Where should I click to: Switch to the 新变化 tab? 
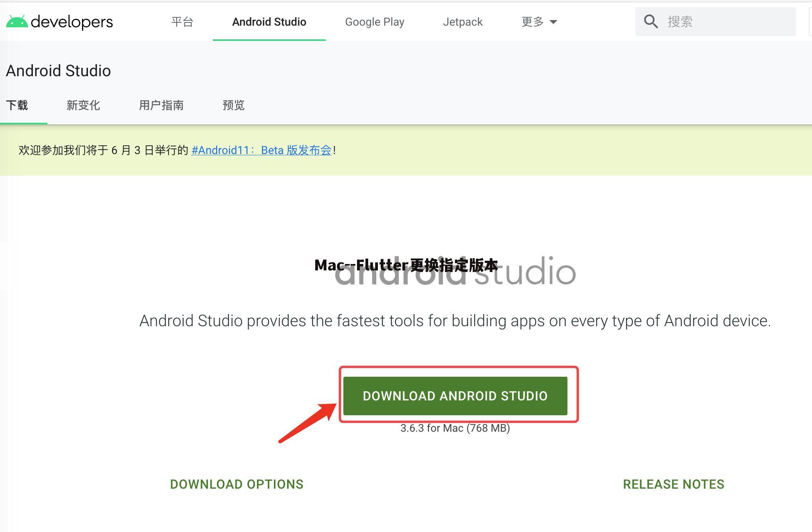coord(83,105)
